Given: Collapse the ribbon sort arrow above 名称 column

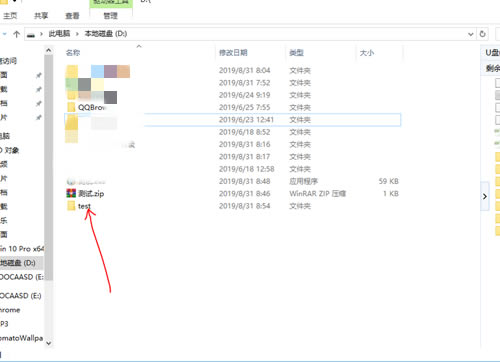Looking at the screenshot, I should coord(139,46).
